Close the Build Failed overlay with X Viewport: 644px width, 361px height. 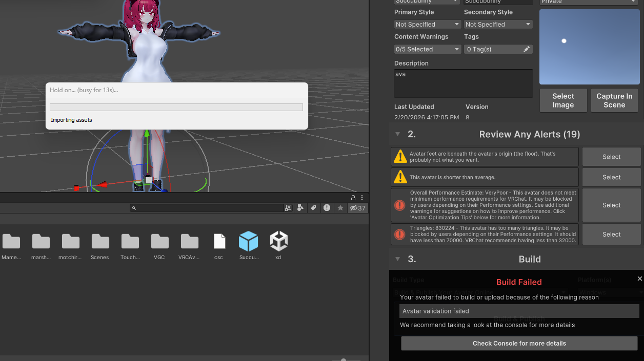click(x=639, y=279)
